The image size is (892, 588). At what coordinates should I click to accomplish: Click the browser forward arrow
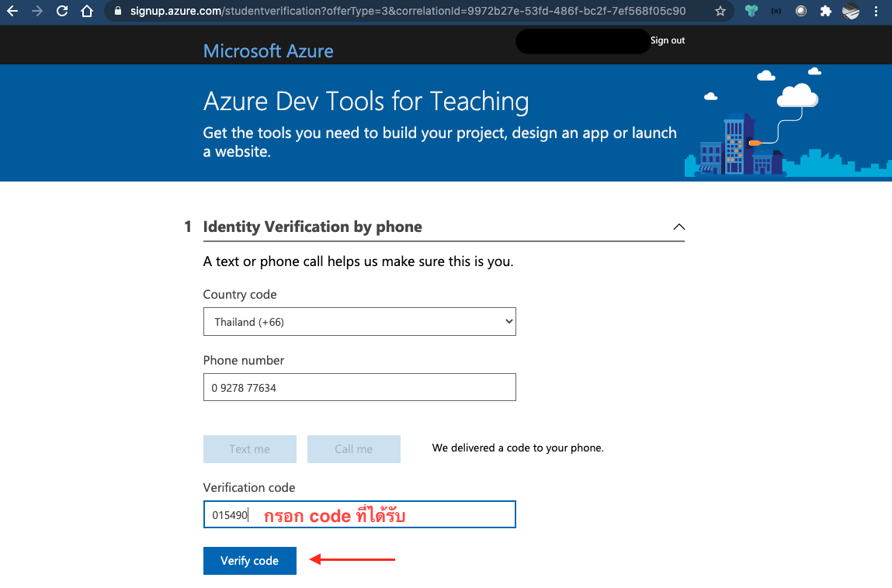pos(37,12)
